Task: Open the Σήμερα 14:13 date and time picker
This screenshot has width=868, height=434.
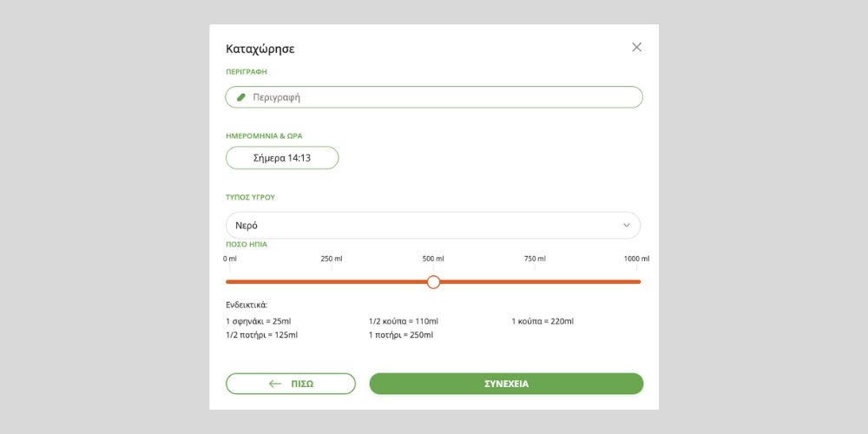Action: coord(282,158)
